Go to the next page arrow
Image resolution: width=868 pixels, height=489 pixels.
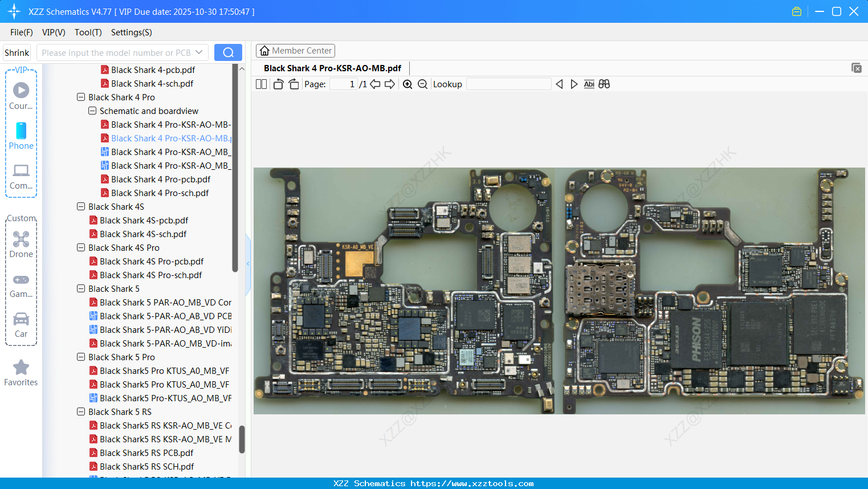tap(390, 84)
